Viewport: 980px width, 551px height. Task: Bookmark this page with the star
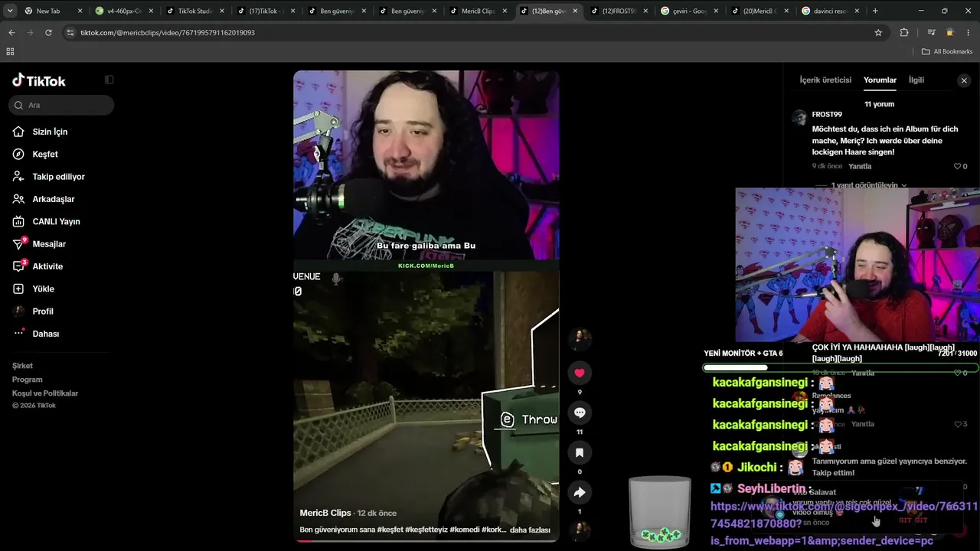(x=878, y=33)
